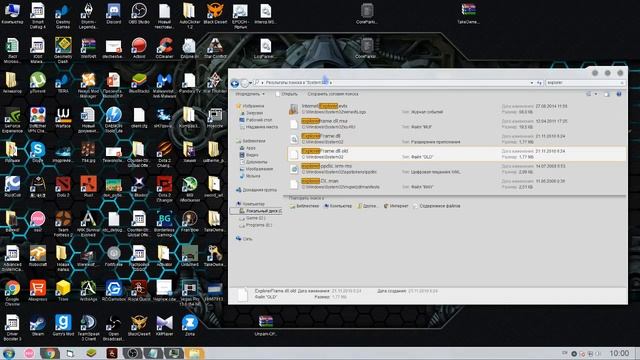Repeat search in Библиотеки link
Image resolution: width=640 pixels, height=360 pixels.
pos(304,206)
